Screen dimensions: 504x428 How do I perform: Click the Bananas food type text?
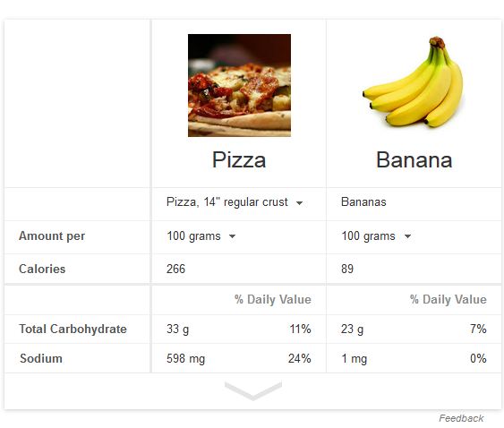point(363,202)
